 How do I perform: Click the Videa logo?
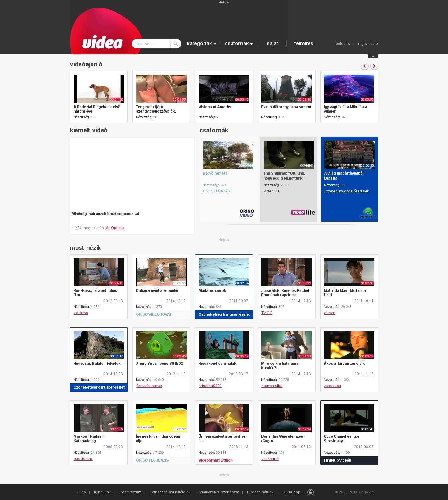coord(103,42)
